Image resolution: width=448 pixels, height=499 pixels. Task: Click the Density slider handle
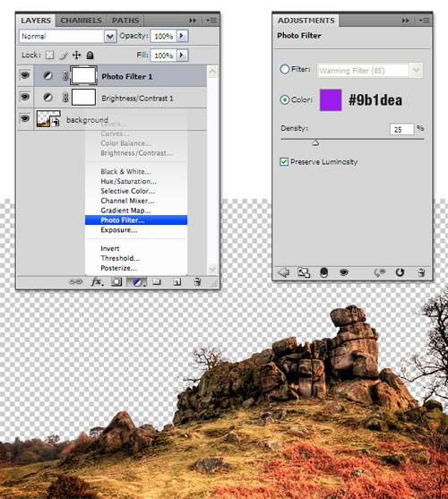coord(315,142)
